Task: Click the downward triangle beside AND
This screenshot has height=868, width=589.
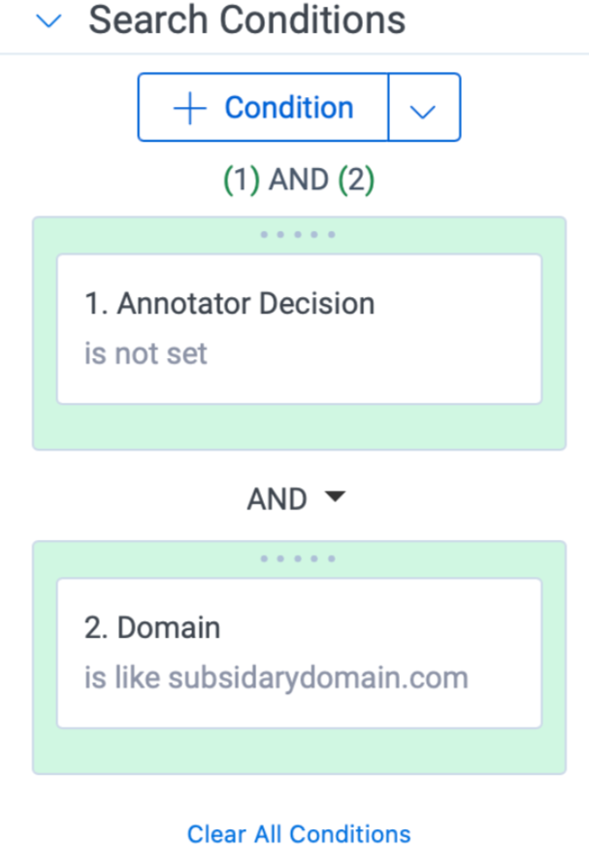Action: [335, 497]
